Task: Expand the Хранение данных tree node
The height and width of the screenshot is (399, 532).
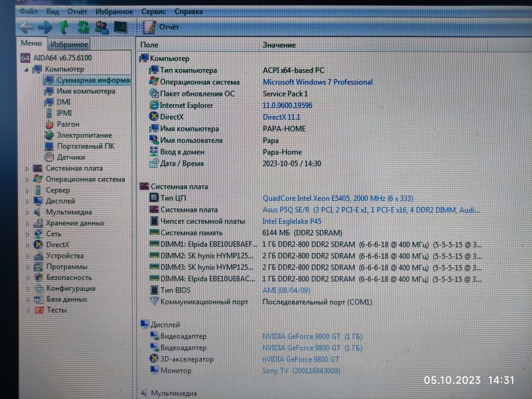Action: click(27, 223)
